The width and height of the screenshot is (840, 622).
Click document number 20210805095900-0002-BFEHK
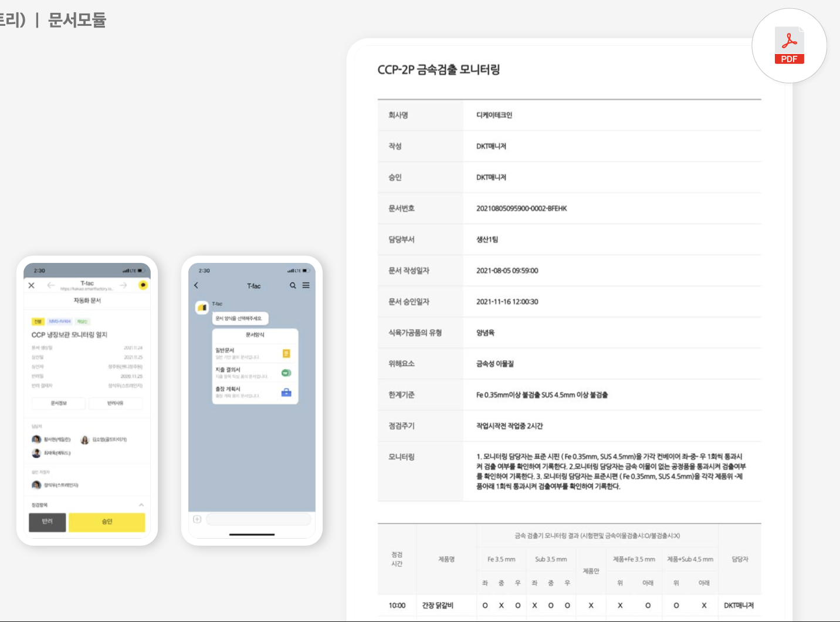521,208
